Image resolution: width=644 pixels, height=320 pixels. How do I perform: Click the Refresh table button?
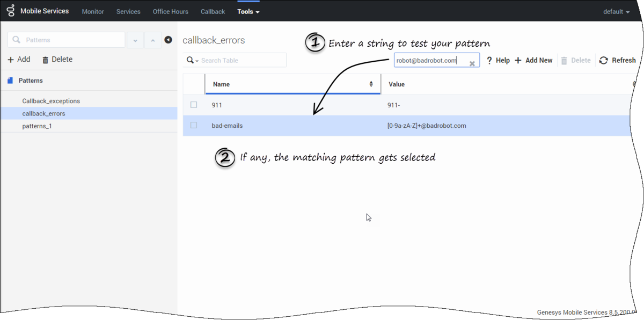[617, 61]
